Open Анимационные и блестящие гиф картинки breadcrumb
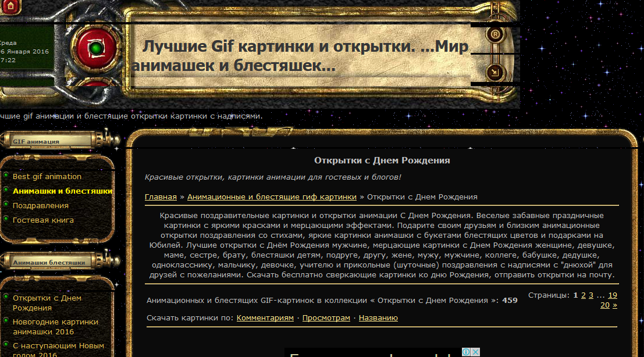Image resolution: width=644 pixels, height=357 pixels. pyautogui.click(x=272, y=197)
